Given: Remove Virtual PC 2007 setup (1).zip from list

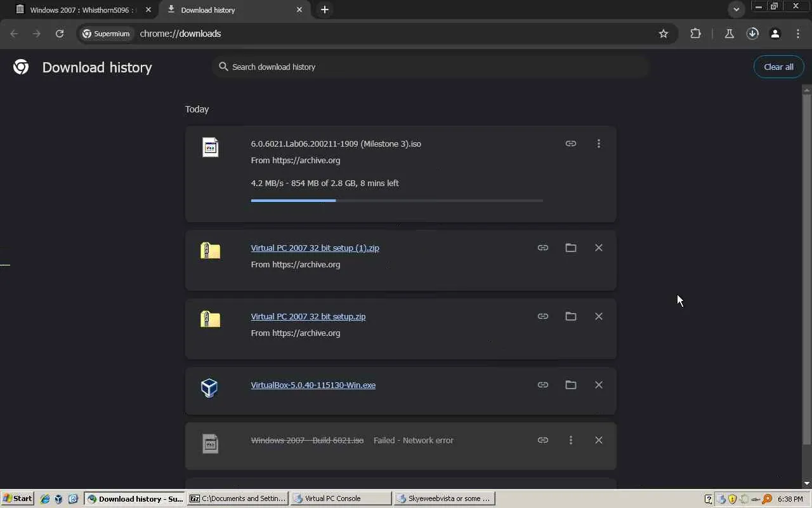Looking at the screenshot, I should click(x=599, y=248).
